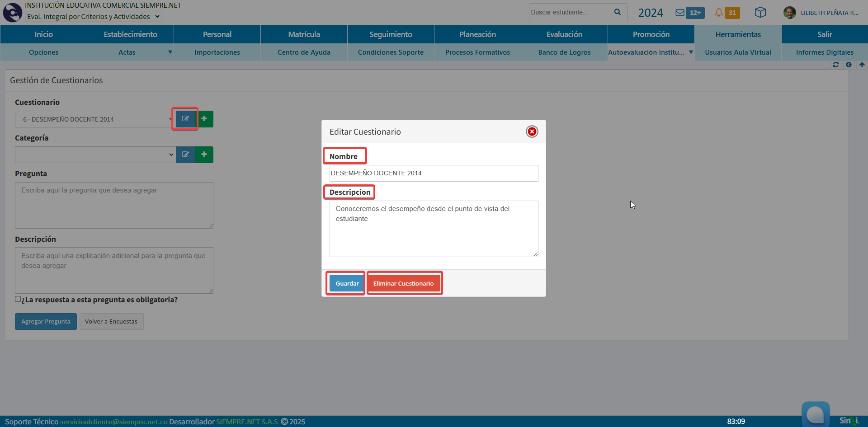
Task: Click the Eliminar Cuestionario button
Action: tap(403, 283)
